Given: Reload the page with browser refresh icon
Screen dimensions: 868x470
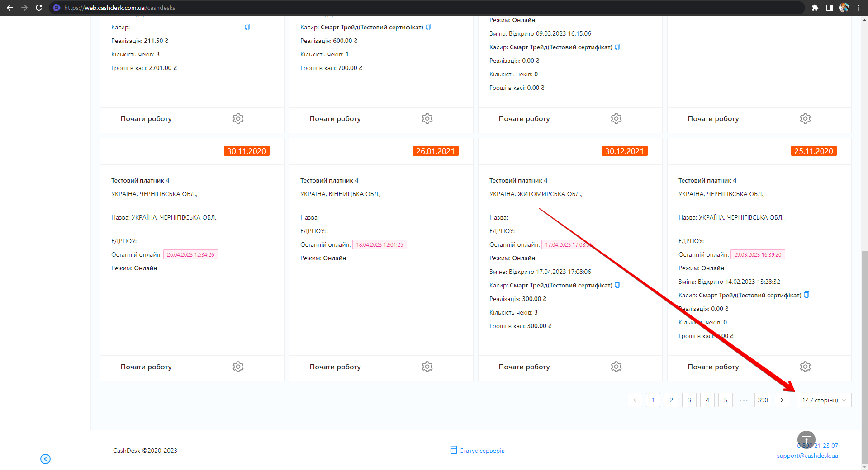Looking at the screenshot, I should (39, 8).
